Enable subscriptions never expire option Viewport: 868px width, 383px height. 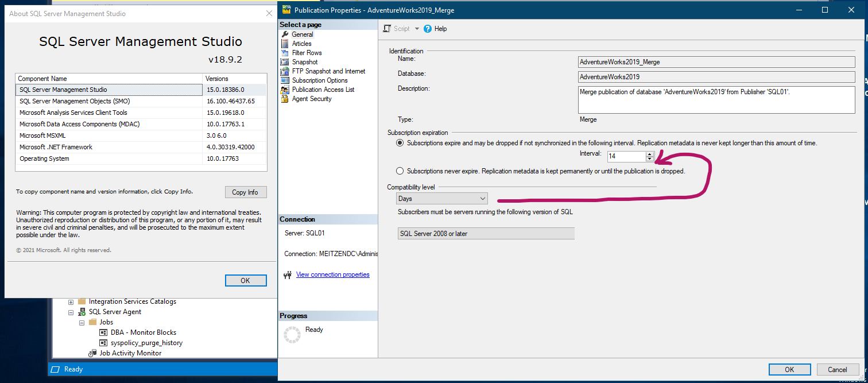coord(400,170)
